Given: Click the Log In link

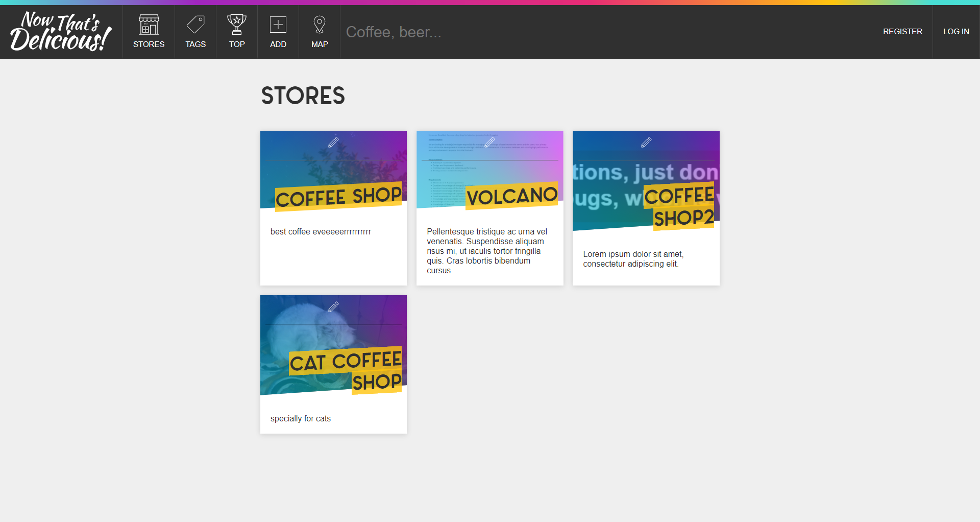Looking at the screenshot, I should 956,32.
